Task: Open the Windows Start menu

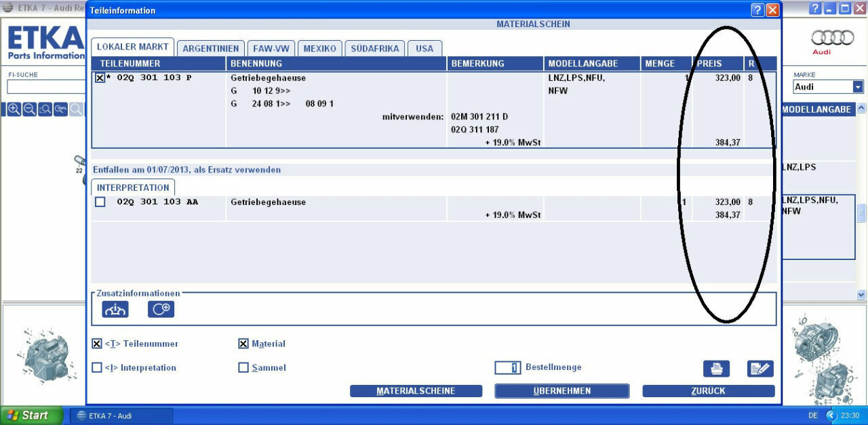Action: 31,415
